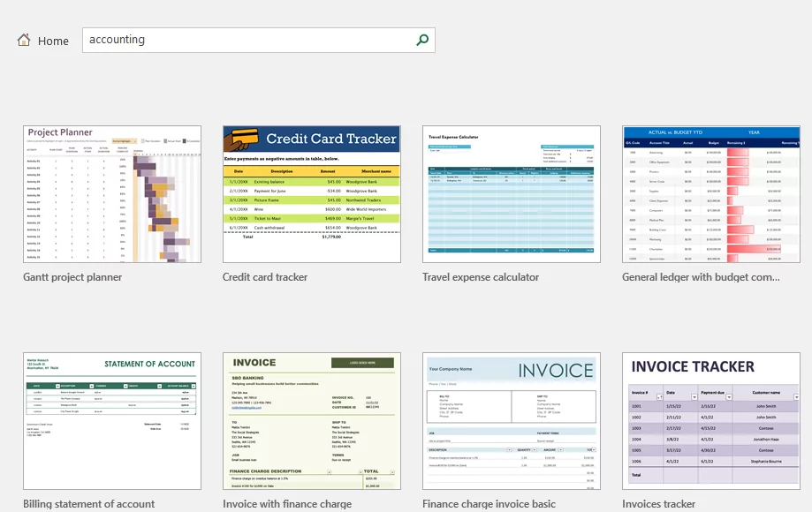Click the 'Invoice with finance charge' caption
812x512 pixels.
tap(287, 504)
